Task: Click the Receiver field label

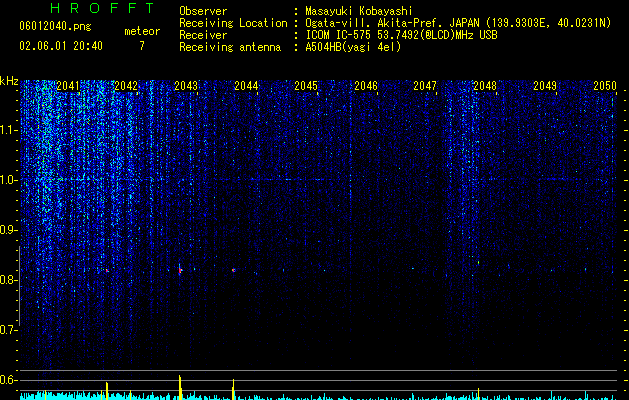Action: click(x=203, y=35)
